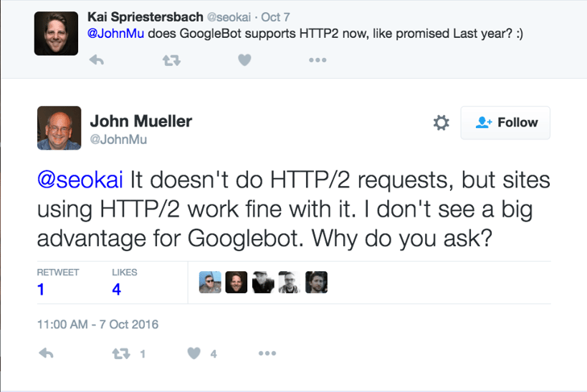Open more options on Kai's tweet
587x392 pixels.
[x=317, y=60]
